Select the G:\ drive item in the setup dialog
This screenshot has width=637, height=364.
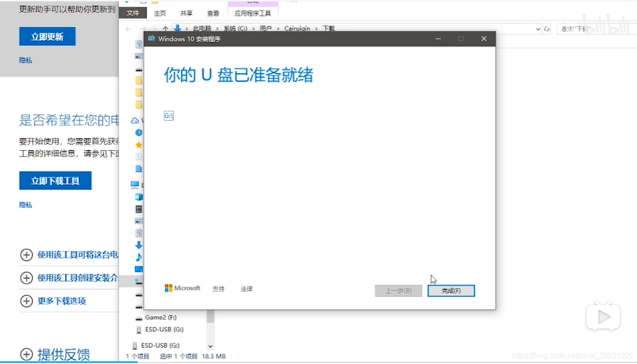coord(168,115)
